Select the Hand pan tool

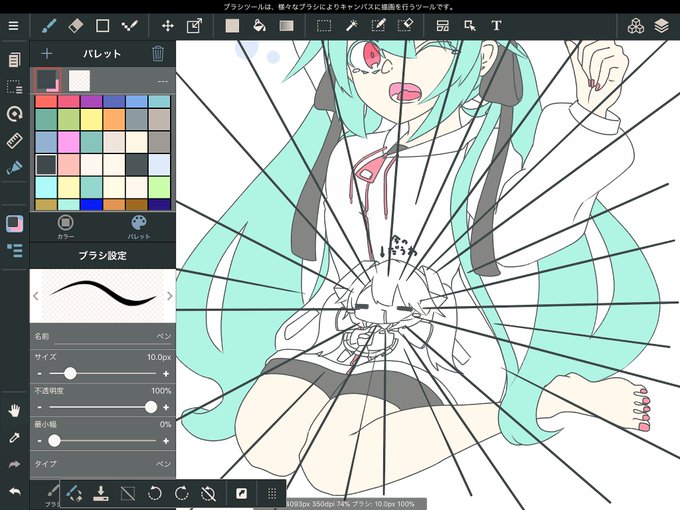14,410
